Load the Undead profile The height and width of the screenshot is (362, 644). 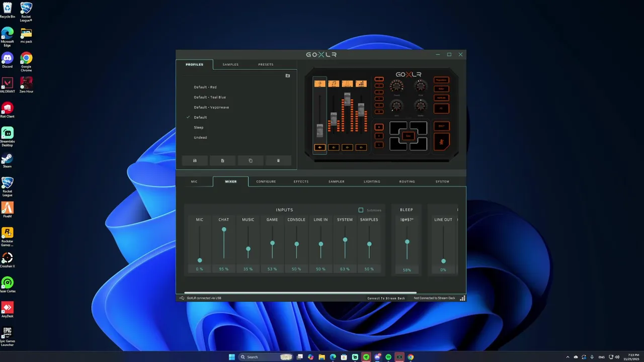click(200, 137)
